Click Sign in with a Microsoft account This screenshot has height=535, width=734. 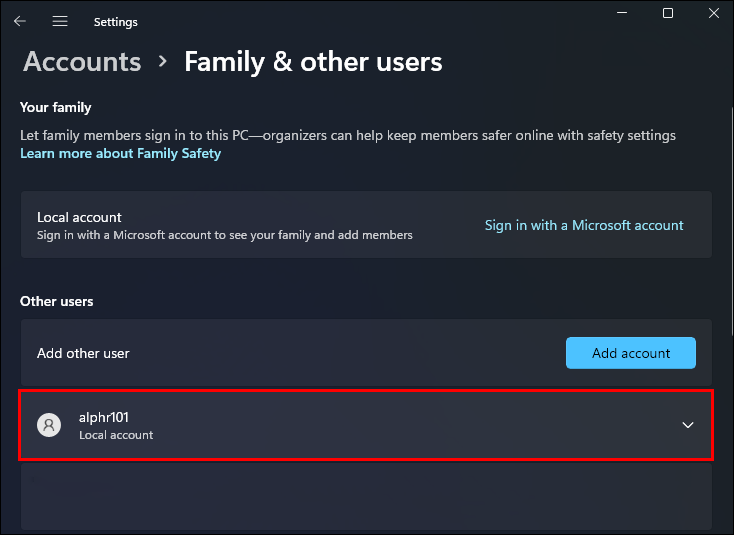[584, 225]
